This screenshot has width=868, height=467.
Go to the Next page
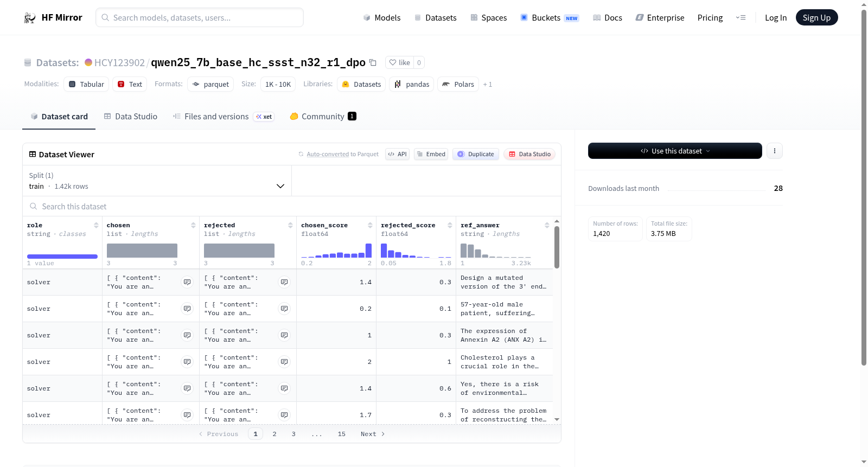[x=373, y=434]
